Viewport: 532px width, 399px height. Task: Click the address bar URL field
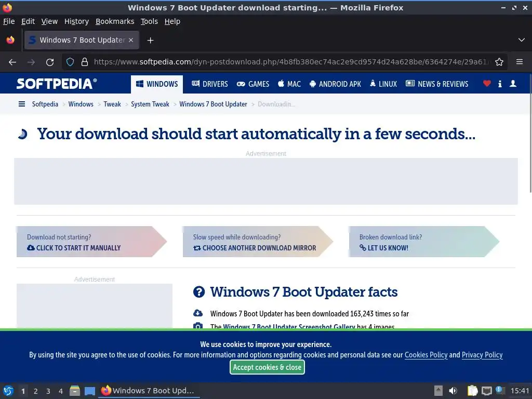point(290,62)
